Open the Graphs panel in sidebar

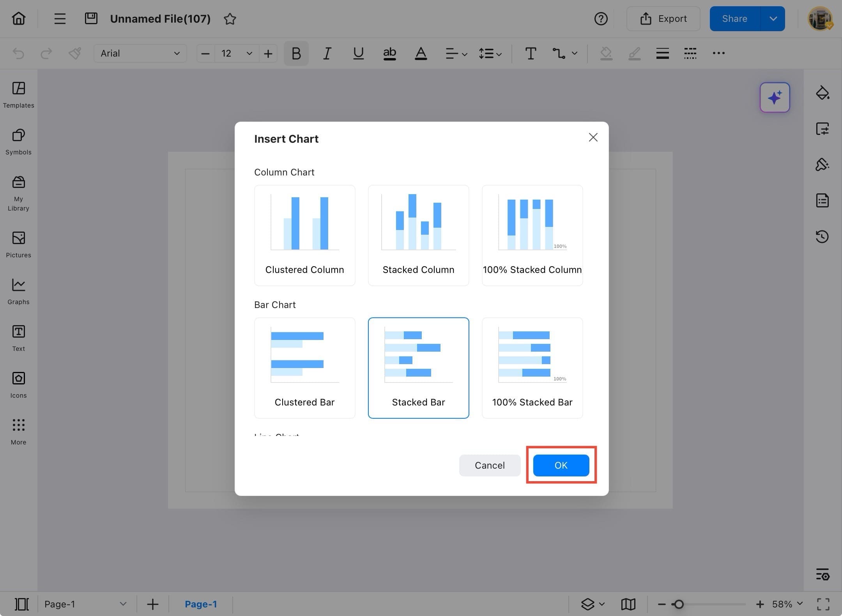[x=18, y=291]
